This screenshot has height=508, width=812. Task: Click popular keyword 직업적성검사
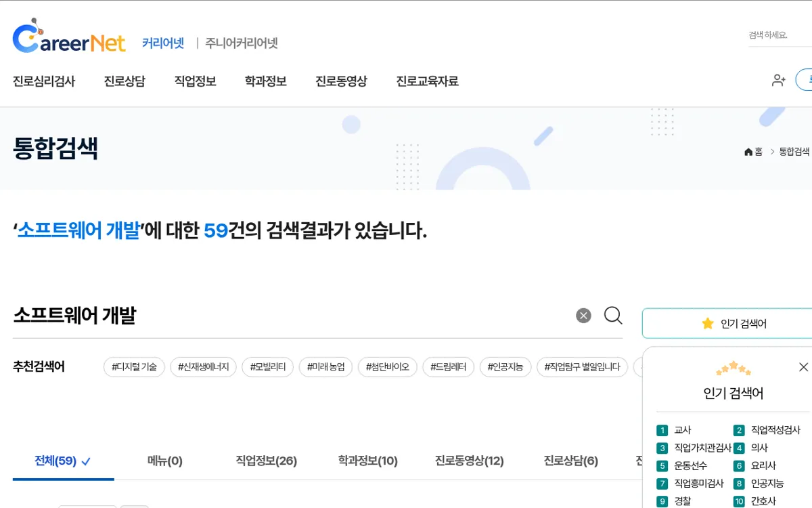(775, 430)
